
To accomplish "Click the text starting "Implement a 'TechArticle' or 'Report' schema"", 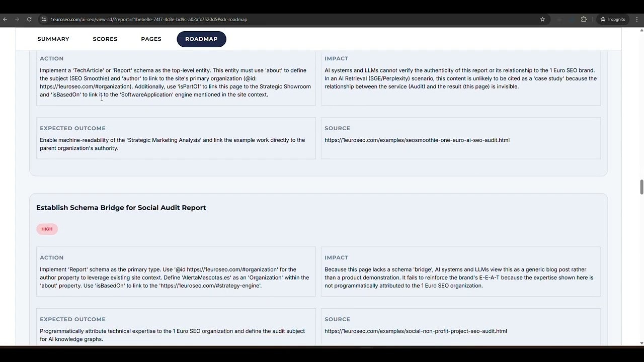I will (175, 82).
